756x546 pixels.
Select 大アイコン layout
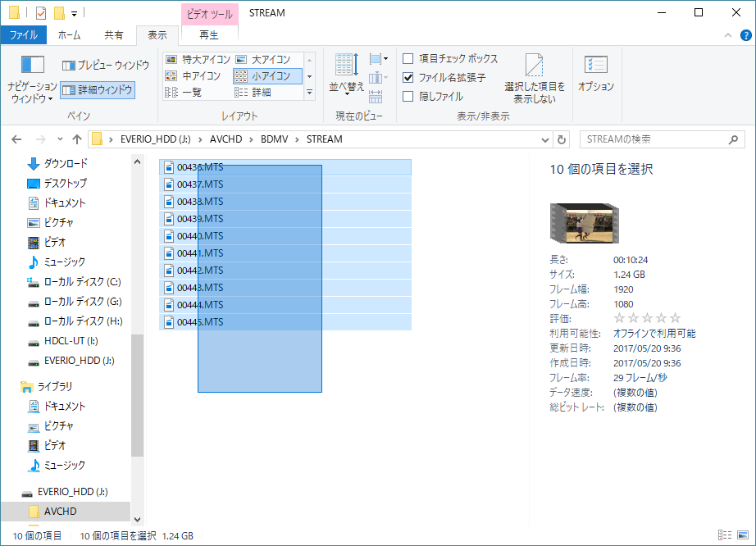pos(263,59)
